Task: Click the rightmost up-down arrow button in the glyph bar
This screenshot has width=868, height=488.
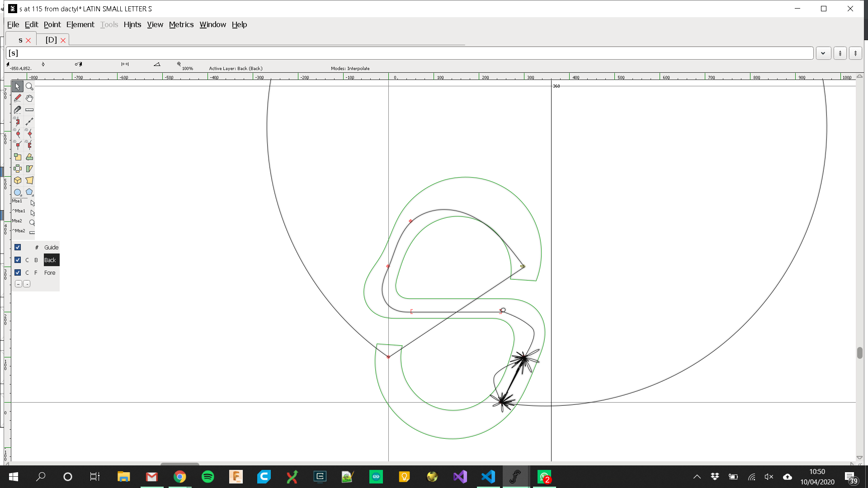Action: tap(855, 53)
